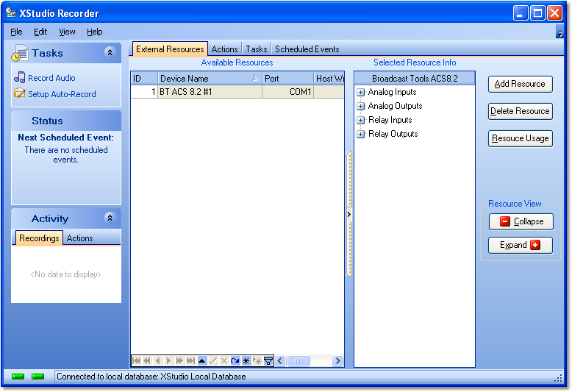Expand the Analog Outputs tree node
This screenshot has width=572, height=392.
(360, 106)
